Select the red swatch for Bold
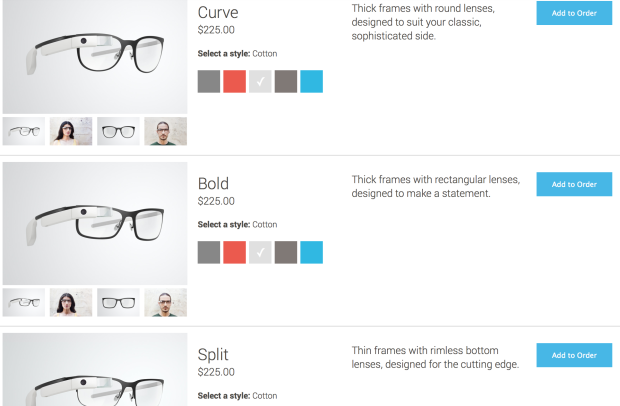Image resolution: width=620 pixels, height=406 pixels. [234, 252]
